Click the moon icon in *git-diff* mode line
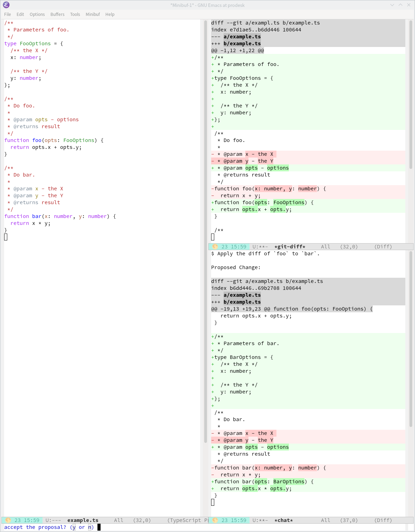 pos(215,247)
